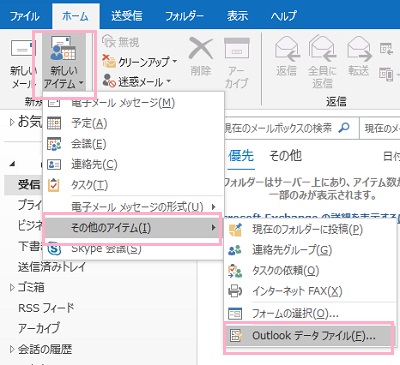Choose Outlook Data File (Outlook データ ファイル)
400x365 pixels.
pos(308,336)
